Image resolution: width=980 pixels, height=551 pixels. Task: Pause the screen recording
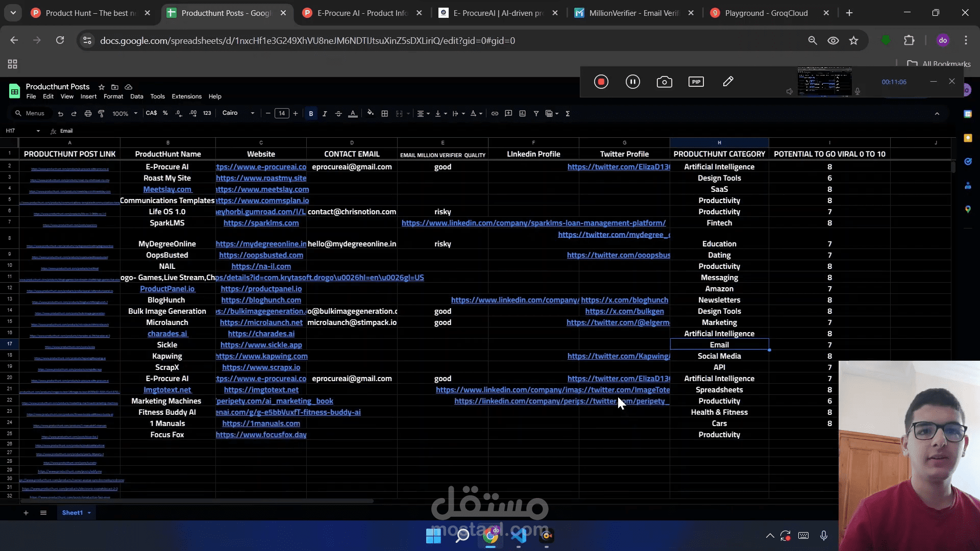point(633,82)
